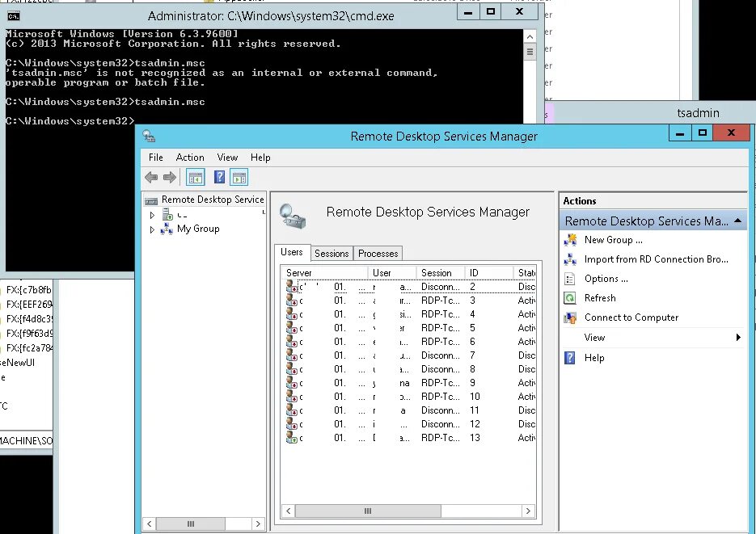
Task: Click the Options icon in Actions pane
Action: pos(570,279)
